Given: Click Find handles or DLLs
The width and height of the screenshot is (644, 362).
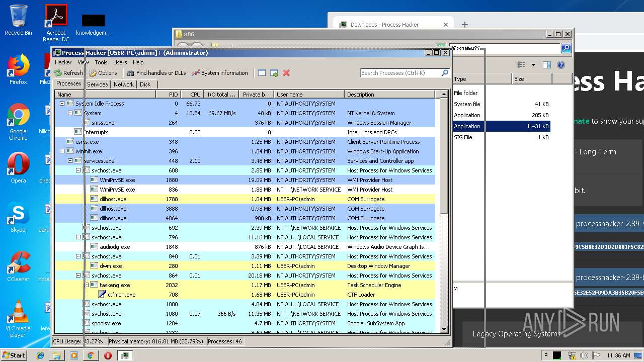Looking at the screenshot, I should tap(156, 73).
